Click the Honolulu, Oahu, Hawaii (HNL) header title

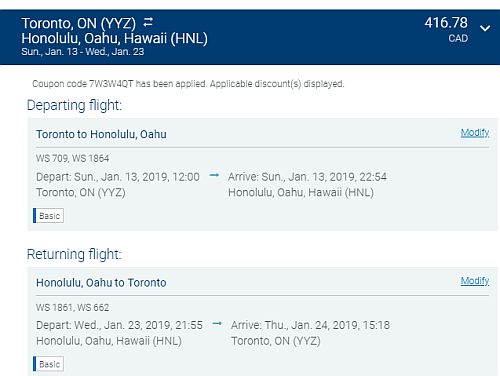point(115,38)
